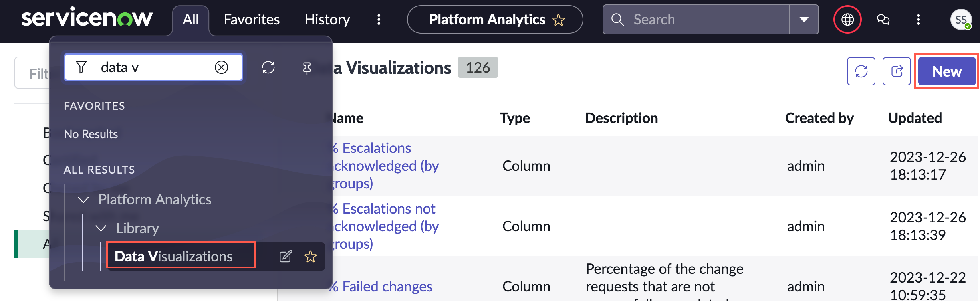Screen dimensions: 980x301
Task: Open the SS user avatar menu
Action: (x=961, y=19)
